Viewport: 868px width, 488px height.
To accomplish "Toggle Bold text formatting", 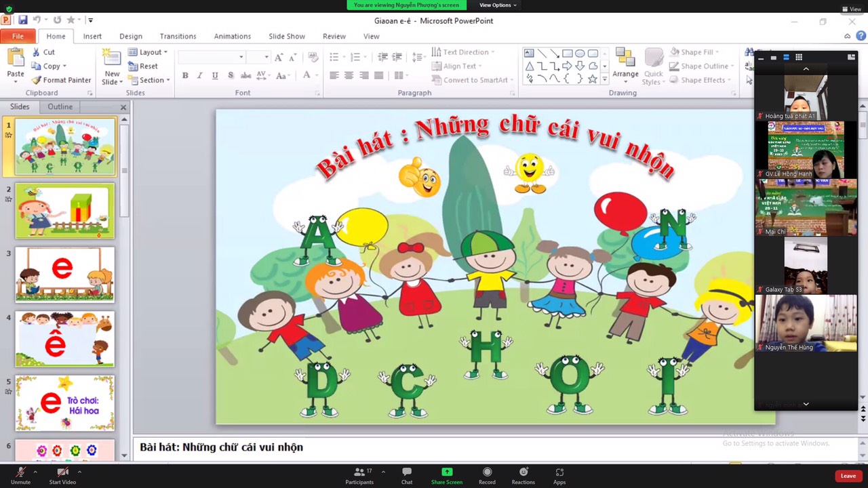I will [x=185, y=75].
